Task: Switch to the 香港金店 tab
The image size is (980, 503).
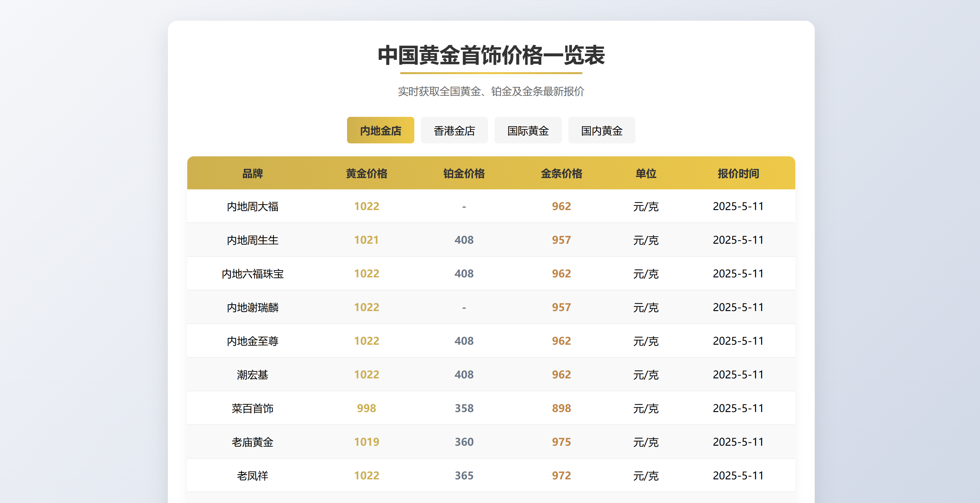Action: (x=454, y=130)
